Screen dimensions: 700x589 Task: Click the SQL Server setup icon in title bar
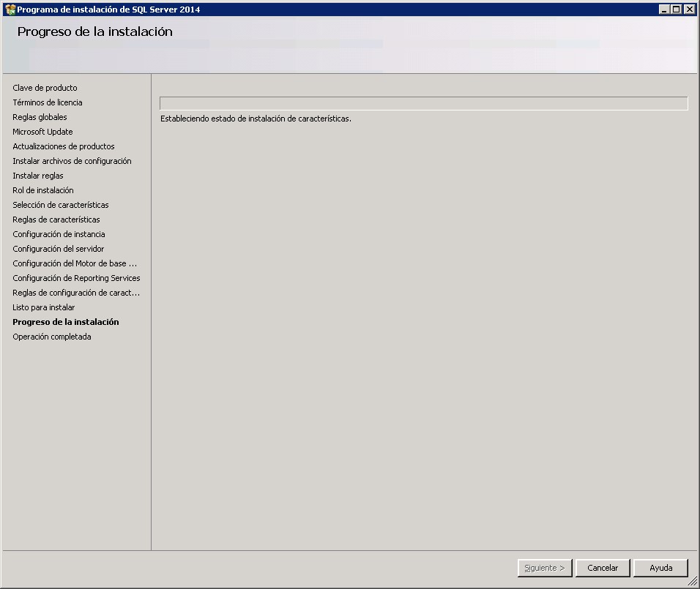pos(9,9)
